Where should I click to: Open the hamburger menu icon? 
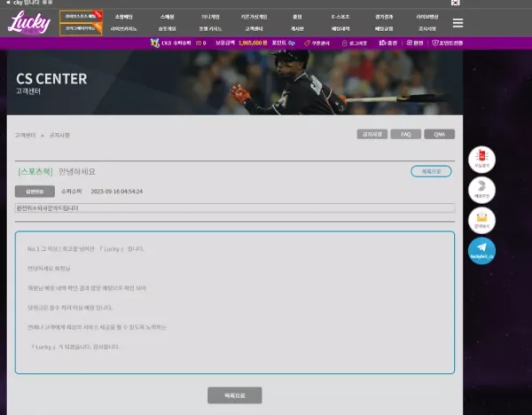click(458, 23)
